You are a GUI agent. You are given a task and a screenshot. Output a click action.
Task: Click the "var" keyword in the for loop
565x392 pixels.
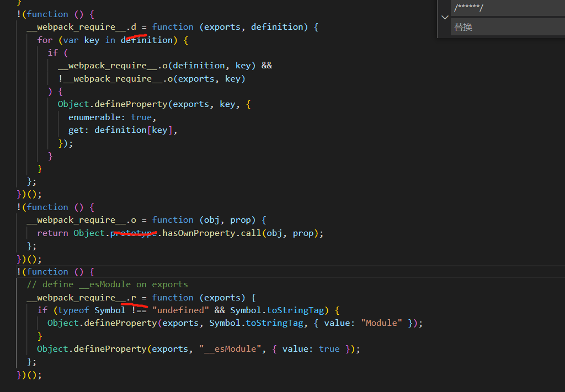click(71, 40)
